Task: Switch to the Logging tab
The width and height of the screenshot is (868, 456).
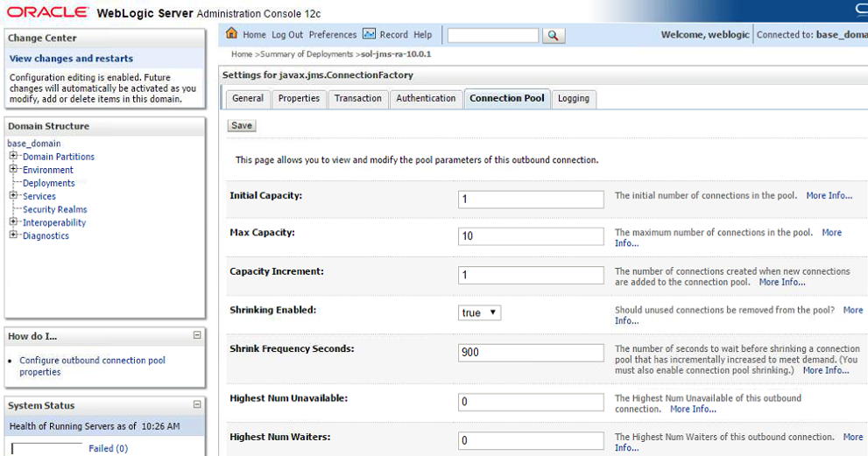Action: pyautogui.click(x=573, y=99)
